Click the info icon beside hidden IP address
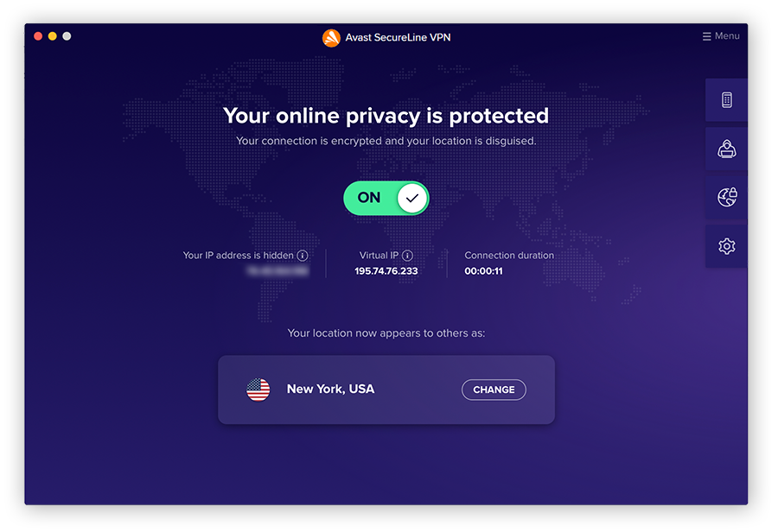The height and width of the screenshot is (532, 778). point(303,256)
